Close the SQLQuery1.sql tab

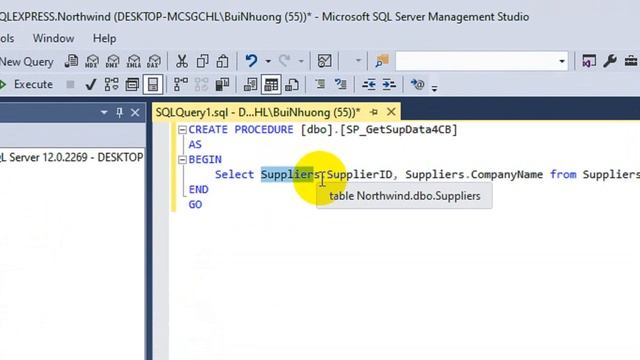[x=391, y=112]
